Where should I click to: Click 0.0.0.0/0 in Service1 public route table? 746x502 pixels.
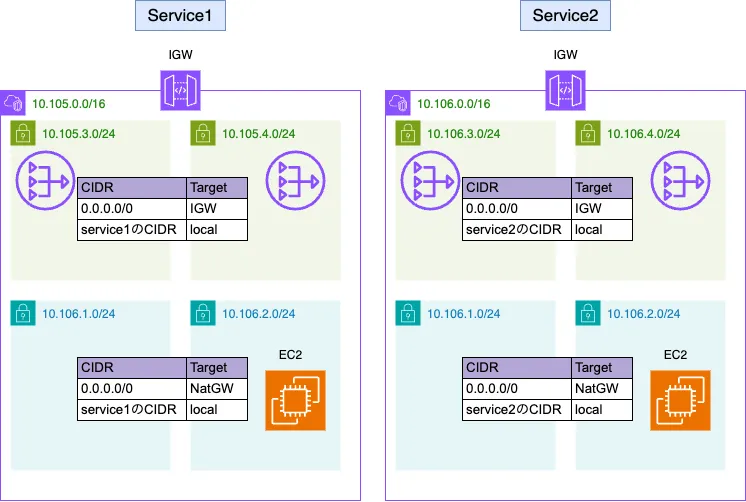pos(132,208)
